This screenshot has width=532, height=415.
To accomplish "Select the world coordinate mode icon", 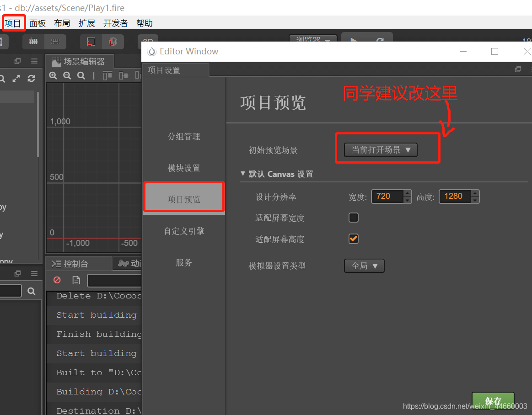I will [x=113, y=42].
